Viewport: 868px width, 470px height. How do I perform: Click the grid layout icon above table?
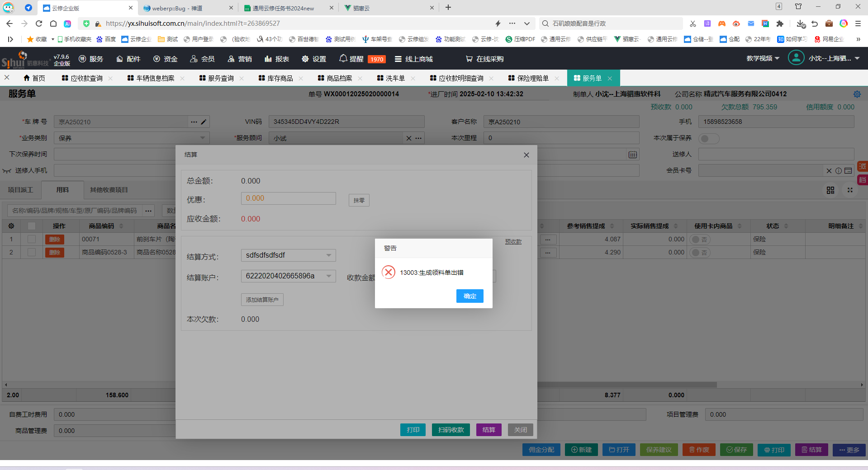pyautogui.click(x=830, y=190)
